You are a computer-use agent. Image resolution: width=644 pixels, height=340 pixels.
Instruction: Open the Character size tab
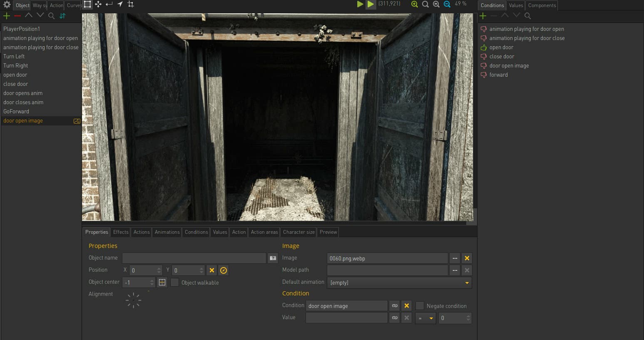pos(299,232)
